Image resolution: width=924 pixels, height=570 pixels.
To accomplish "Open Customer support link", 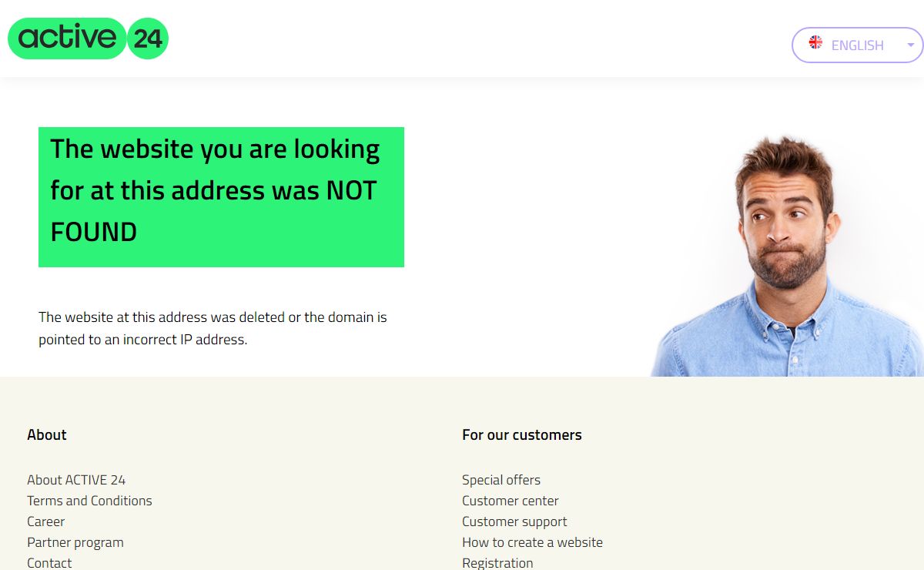I will coord(514,521).
